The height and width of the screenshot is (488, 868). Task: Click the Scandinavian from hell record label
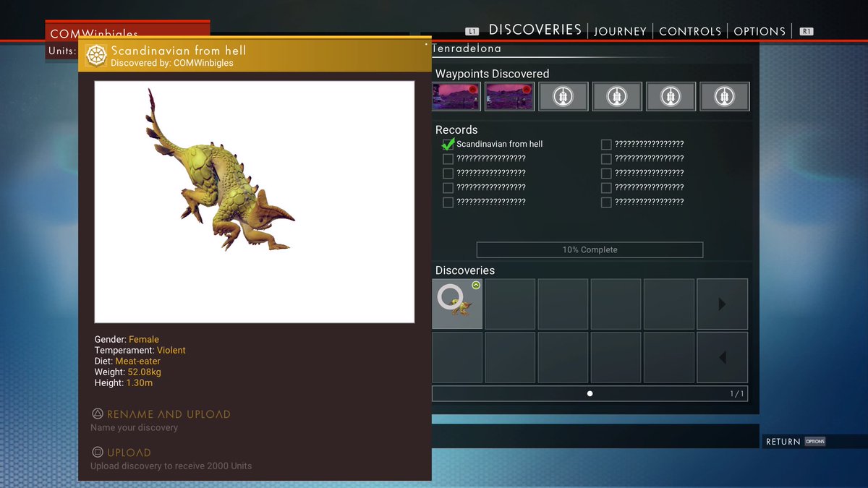tap(499, 145)
